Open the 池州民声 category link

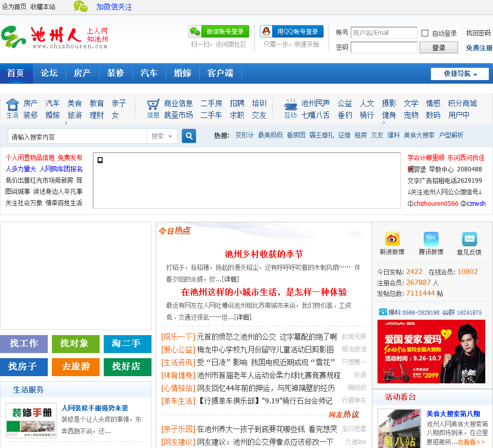coord(315,103)
